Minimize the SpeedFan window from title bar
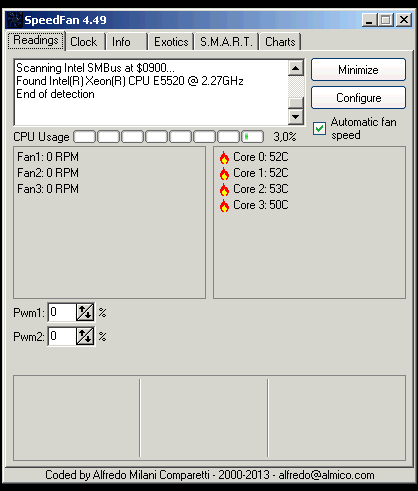 369,20
